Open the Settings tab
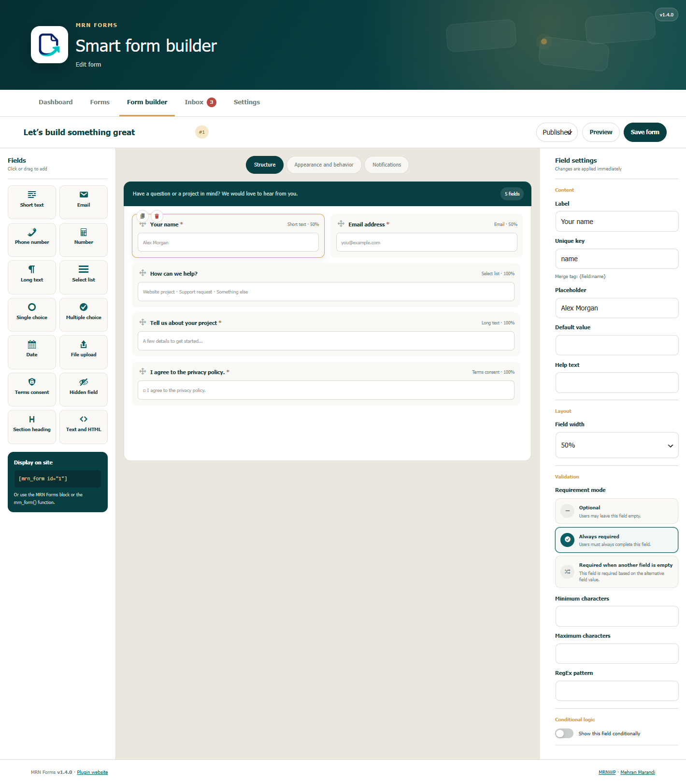Image resolution: width=686 pixels, height=784 pixels. (x=247, y=102)
